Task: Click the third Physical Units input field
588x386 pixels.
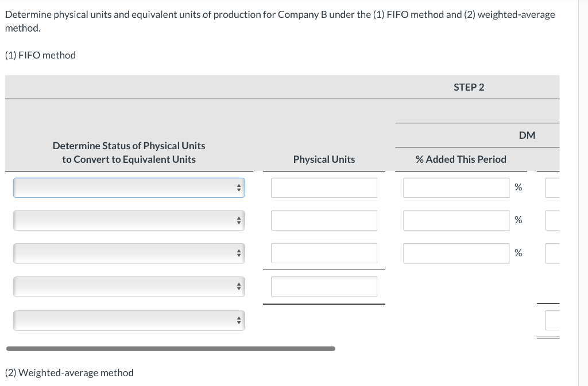Action: coord(324,253)
